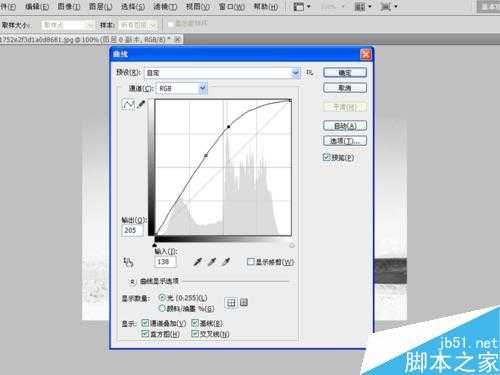Open the 窗口(W) Window menu
Viewport: 500px width, 375px height.
point(231,6)
